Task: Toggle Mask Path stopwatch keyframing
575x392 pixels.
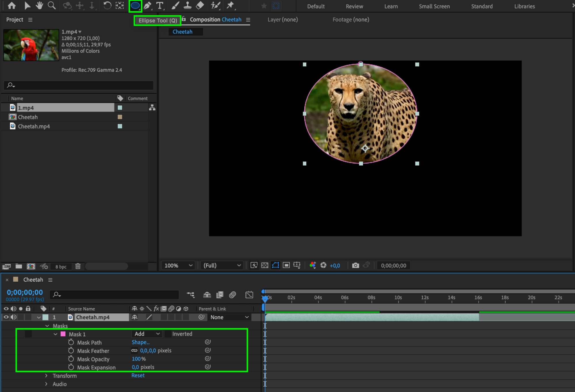Action: point(71,342)
